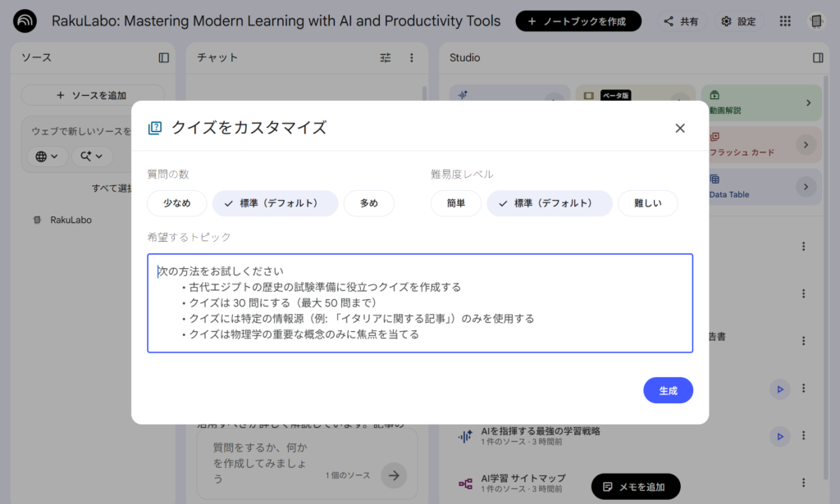840x504 pixels.
Task: Click the 生成 button
Action: tap(668, 391)
